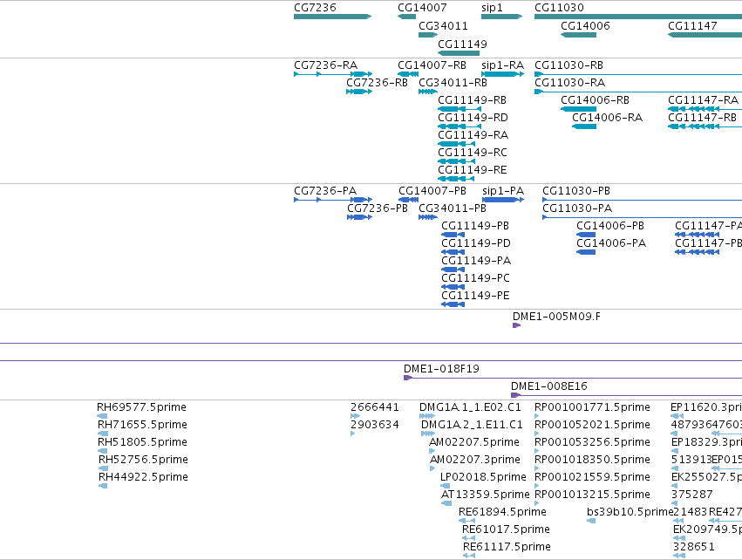Image resolution: width=742 pixels, height=560 pixels.
Task: Select the DME1-018F19 clone
Action: (x=441, y=369)
